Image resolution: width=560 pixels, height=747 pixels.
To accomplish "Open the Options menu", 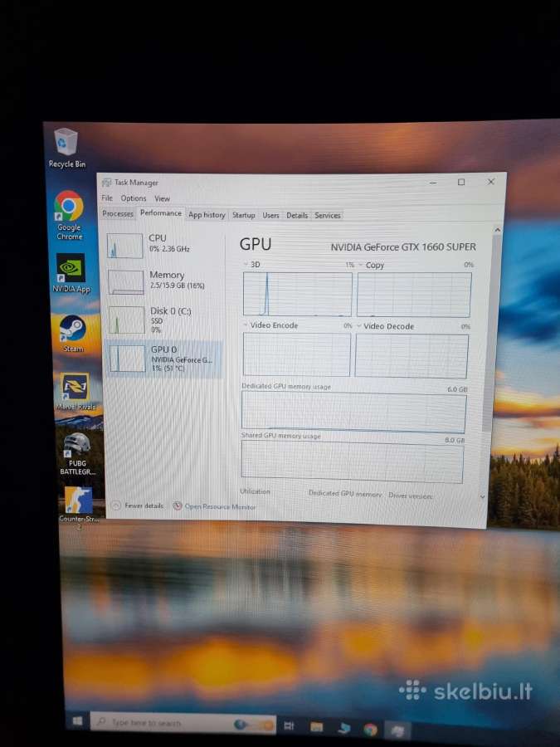I will point(134,198).
